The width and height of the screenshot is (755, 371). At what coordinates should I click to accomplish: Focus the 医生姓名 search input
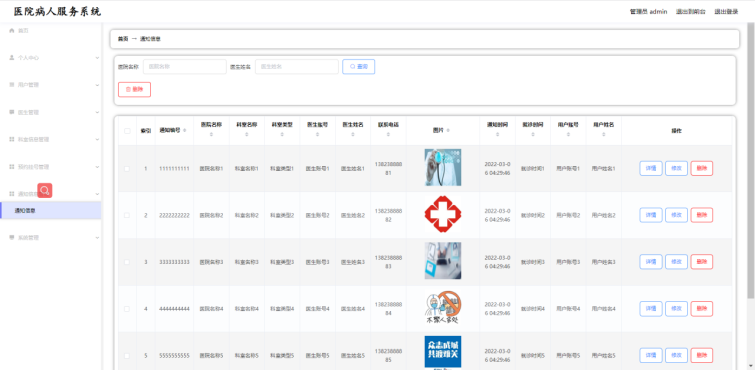click(297, 67)
